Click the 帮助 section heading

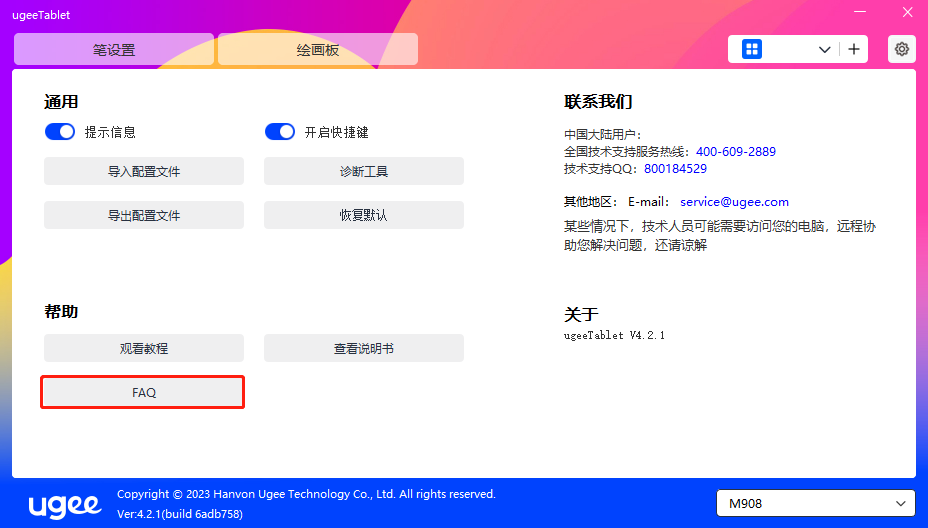point(61,311)
